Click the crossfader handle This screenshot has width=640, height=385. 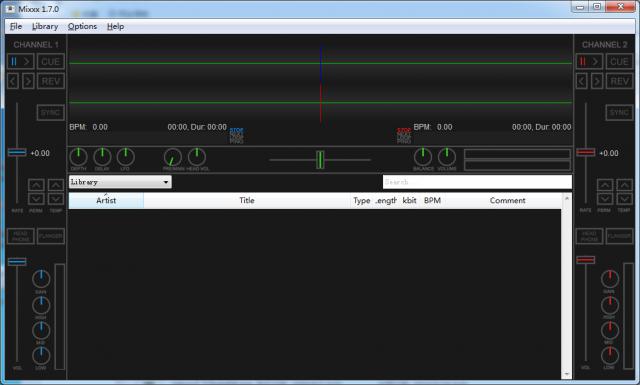click(x=320, y=160)
